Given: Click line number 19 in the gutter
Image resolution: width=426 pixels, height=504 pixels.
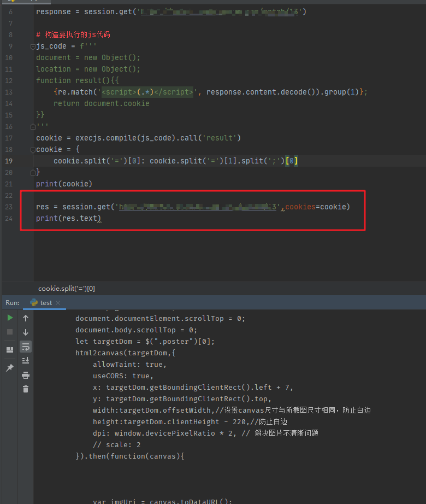Looking at the screenshot, I should point(9,161).
